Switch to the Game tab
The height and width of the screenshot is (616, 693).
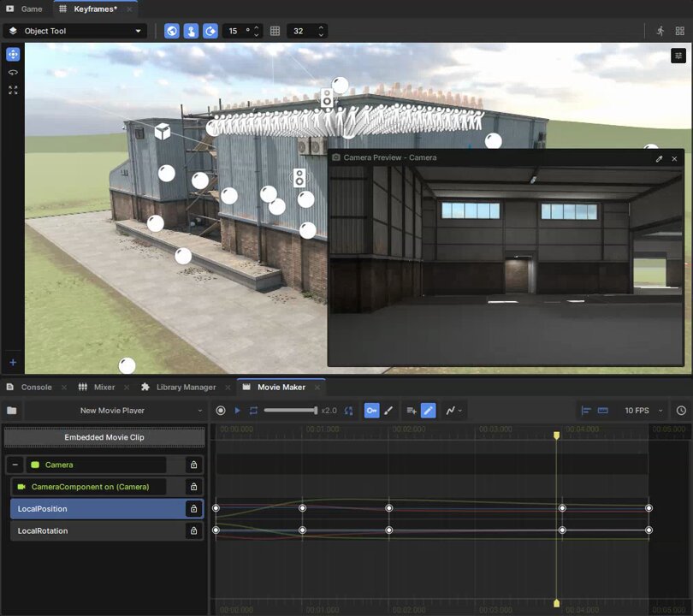point(25,9)
